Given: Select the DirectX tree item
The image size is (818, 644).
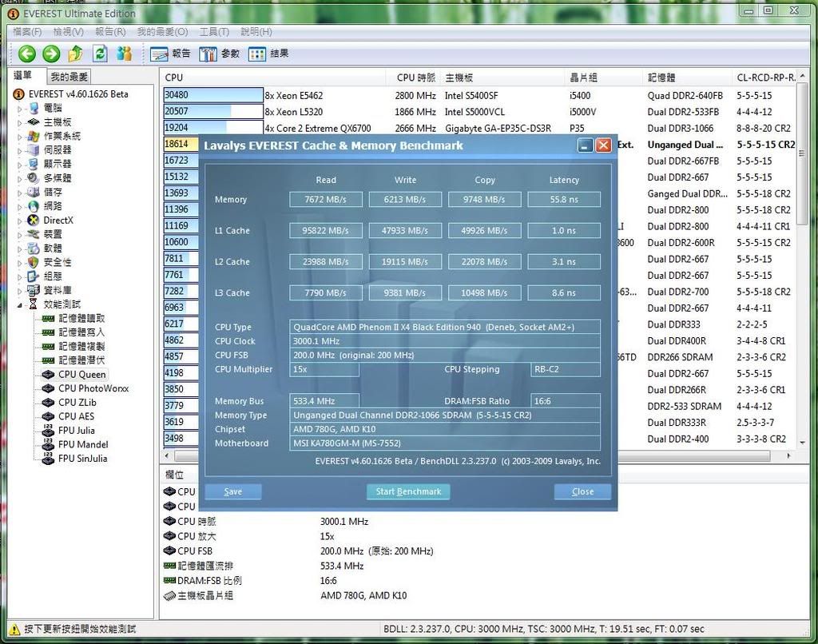Looking at the screenshot, I should (58, 221).
